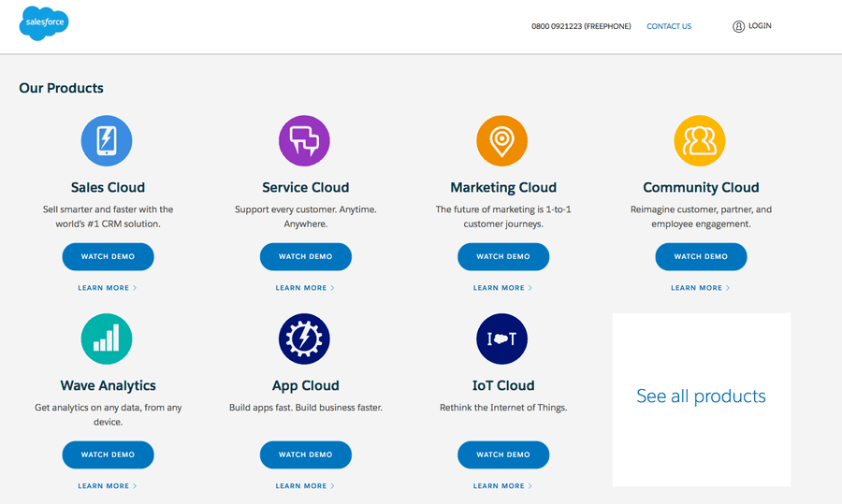Viewport: 842px width, 504px height.
Task: Click the Service Cloud chat bubbles icon
Action: 304,140
